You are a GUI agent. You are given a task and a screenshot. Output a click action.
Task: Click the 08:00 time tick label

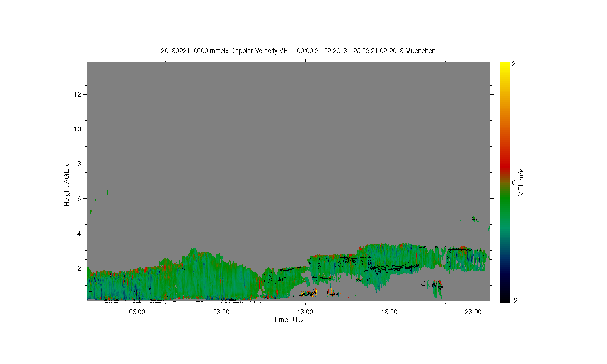[221, 312]
